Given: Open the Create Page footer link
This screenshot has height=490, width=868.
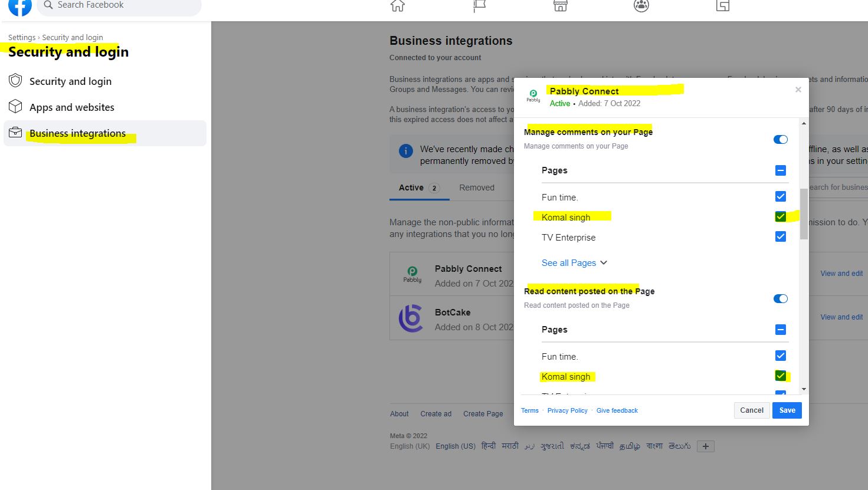Looking at the screenshot, I should [483, 414].
